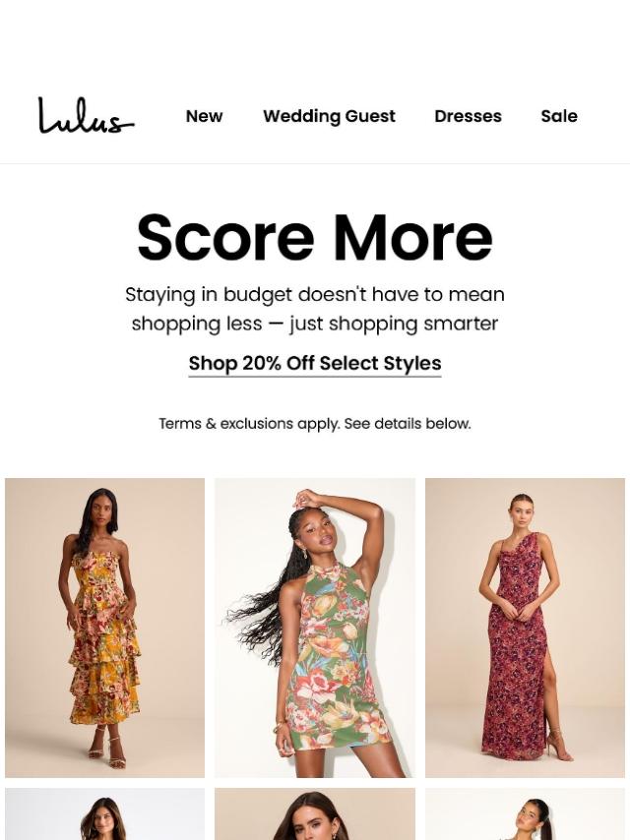
Task: Open the Wedding Guest section
Action: 329,116
